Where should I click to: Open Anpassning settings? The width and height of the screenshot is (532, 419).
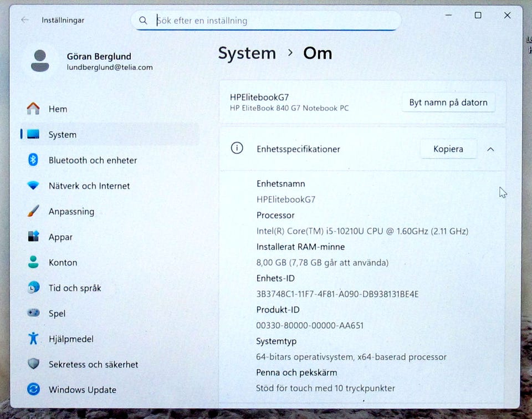tap(110, 211)
